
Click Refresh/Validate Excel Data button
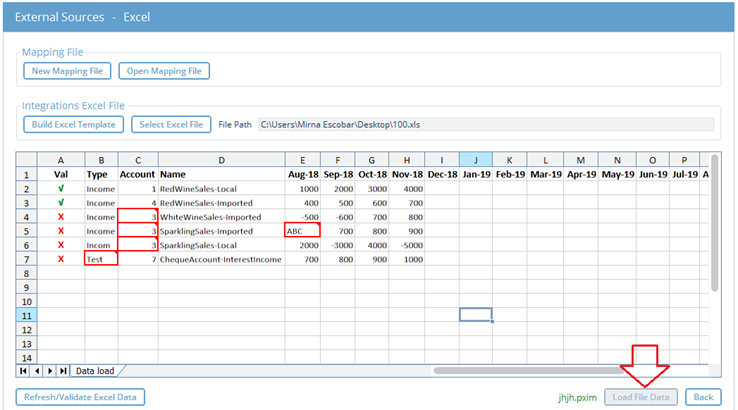coord(80,397)
